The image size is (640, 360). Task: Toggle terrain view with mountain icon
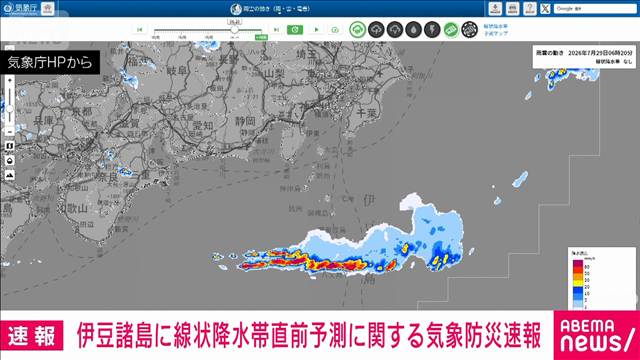coord(9,175)
